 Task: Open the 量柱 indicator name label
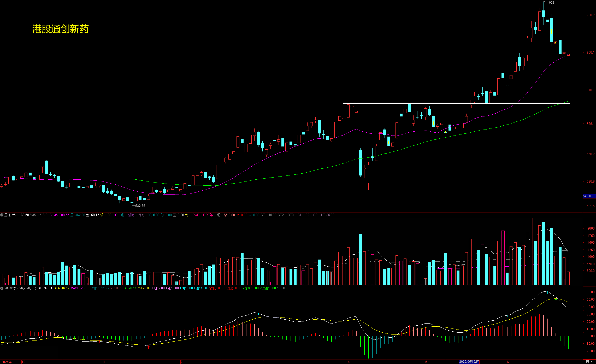[7, 215]
